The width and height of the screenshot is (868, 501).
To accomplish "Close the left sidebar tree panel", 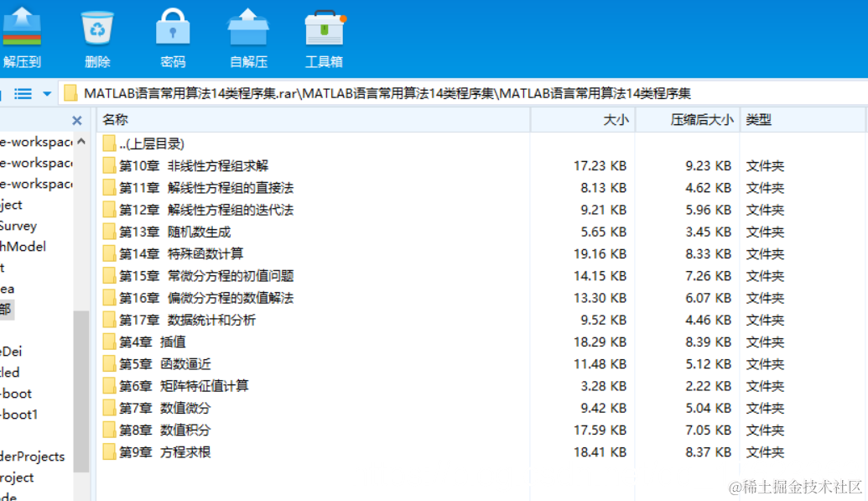I will [x=77, y=120].
